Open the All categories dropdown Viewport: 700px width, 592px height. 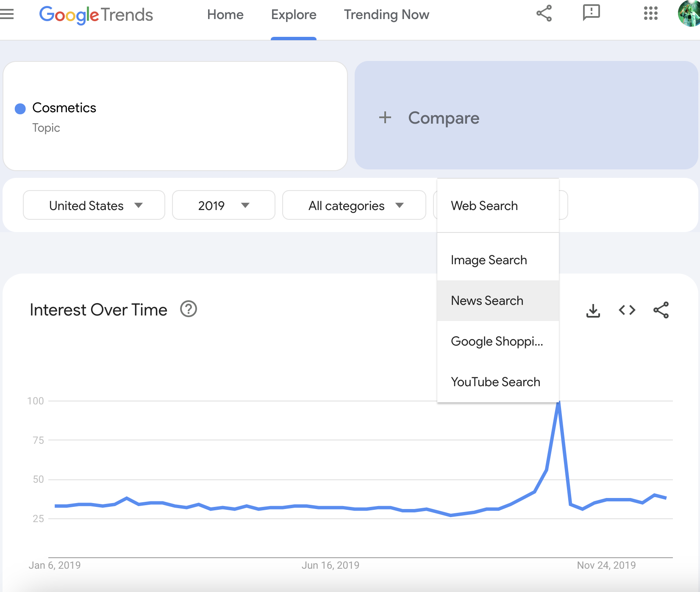pos(354,205)
